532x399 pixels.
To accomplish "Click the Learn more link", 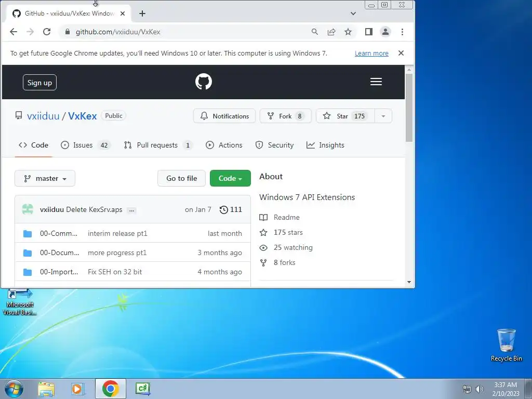I will coord(371,54).
